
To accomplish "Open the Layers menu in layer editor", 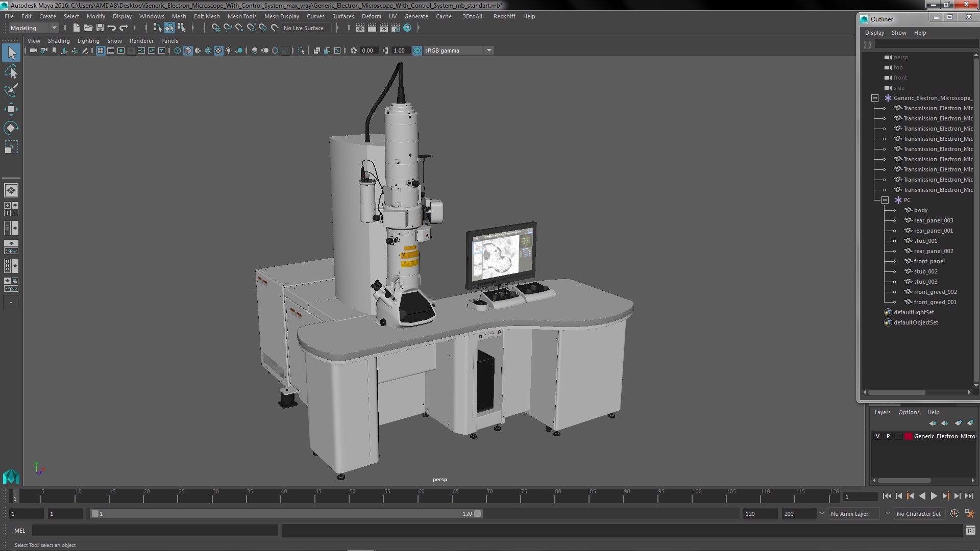I will coord(882,412).
